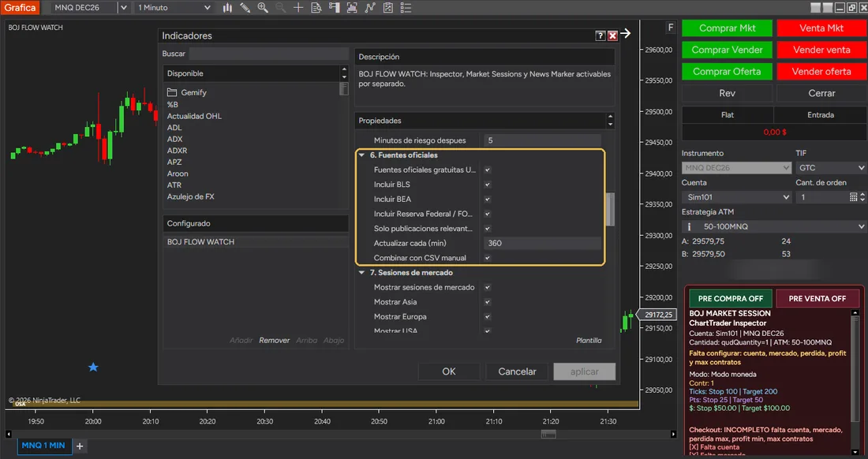Select the crosshair plus cursor icon
The image size is (868, 459).
coord(298,8)
